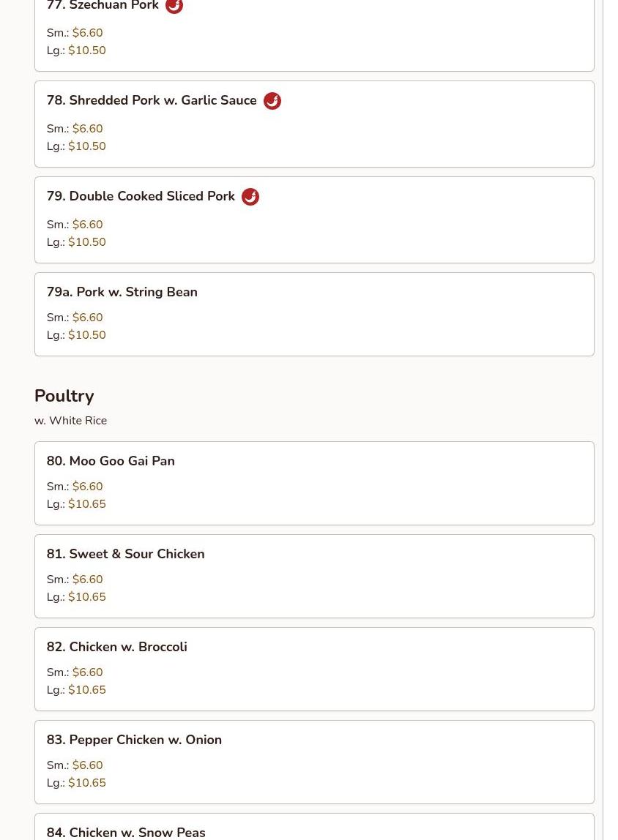The height and width of the screenshot is (840, 618).
Task: Click large price of Shredded Pork w. Garlic Sauce
Action: click(x=87, y=146)
